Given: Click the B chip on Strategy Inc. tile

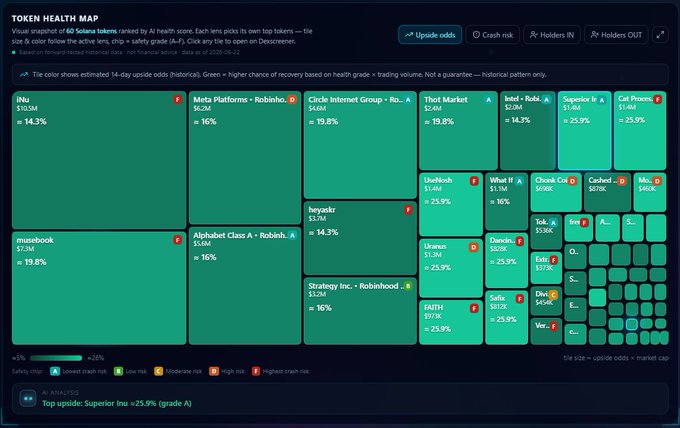Looking at the screenshot, I should pos(408,286).
